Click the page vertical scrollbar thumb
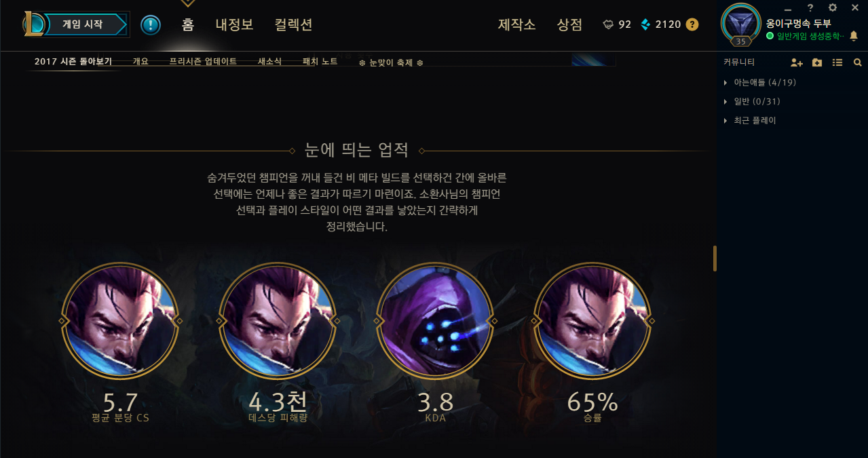 [x=715, y=259]
